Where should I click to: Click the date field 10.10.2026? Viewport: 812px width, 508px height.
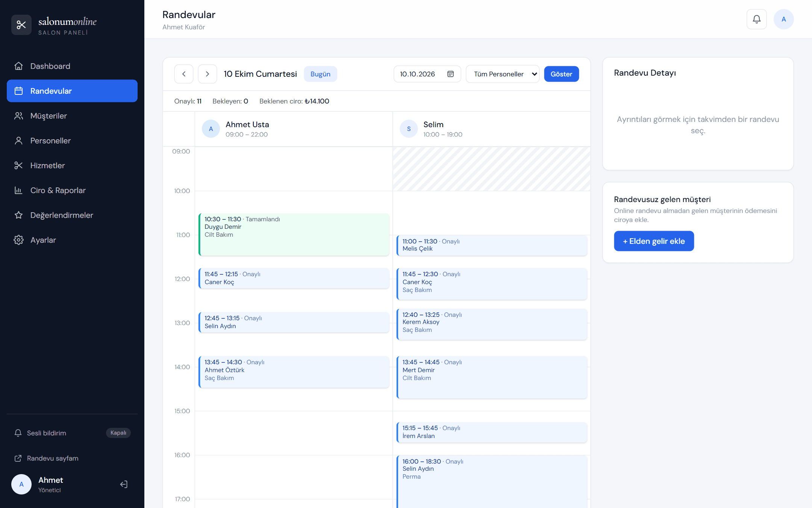pyautogui.click(x=427, y=74)
